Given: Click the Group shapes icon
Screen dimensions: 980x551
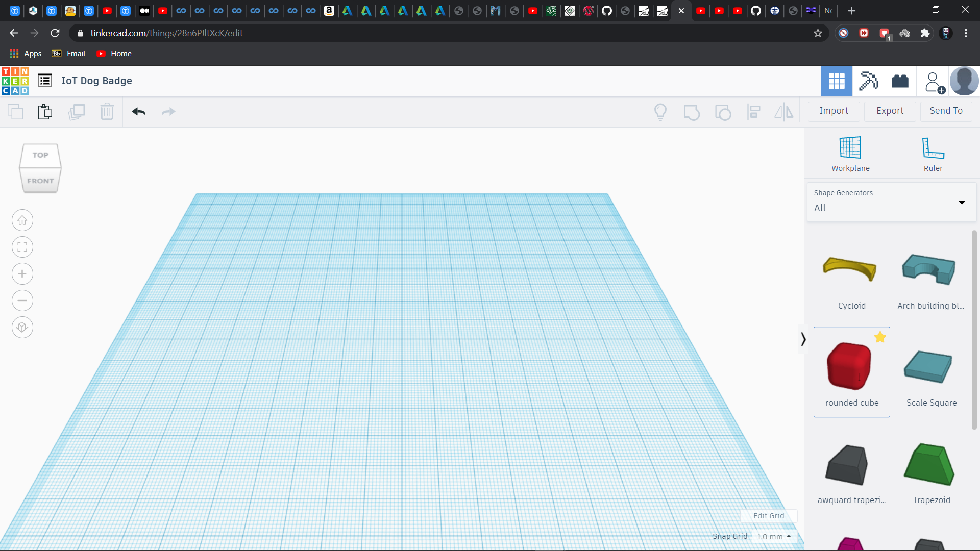Looking at the screenshot, I should [x=692, y=112].
